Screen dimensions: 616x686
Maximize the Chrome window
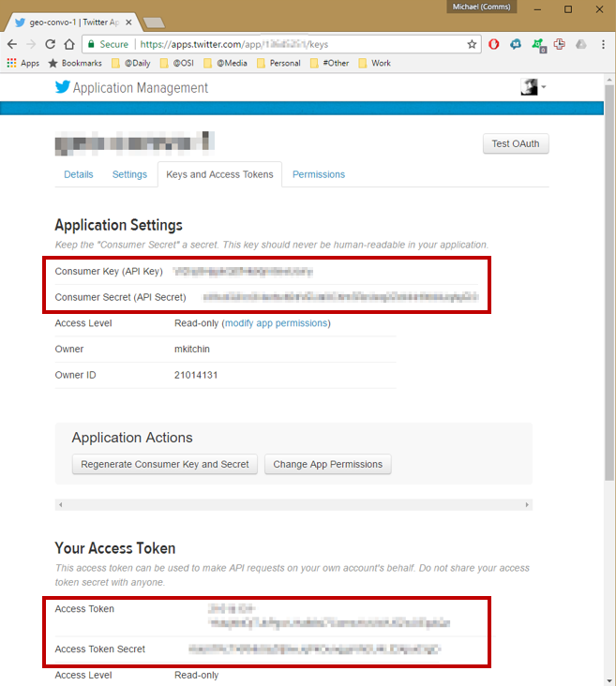point(568,9)
